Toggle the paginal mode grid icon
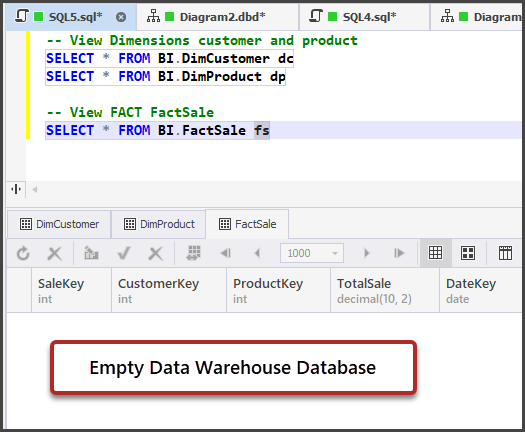The height and width of the screenshot is (432, 525). click(x=194, y=253)
